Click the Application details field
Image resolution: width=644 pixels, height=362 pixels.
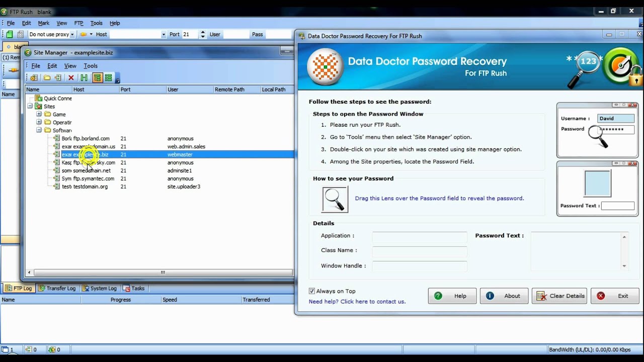coord(420,237)
